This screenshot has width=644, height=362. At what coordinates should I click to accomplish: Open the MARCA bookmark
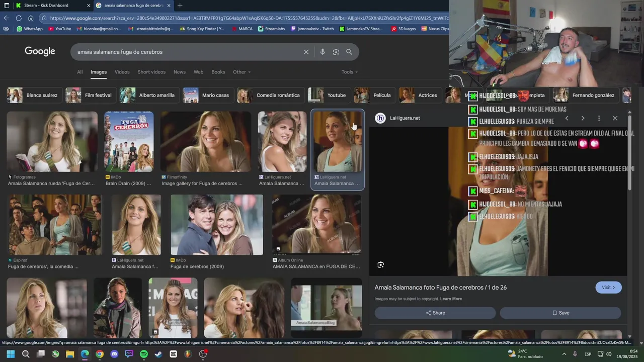click(x=242, y=29)
